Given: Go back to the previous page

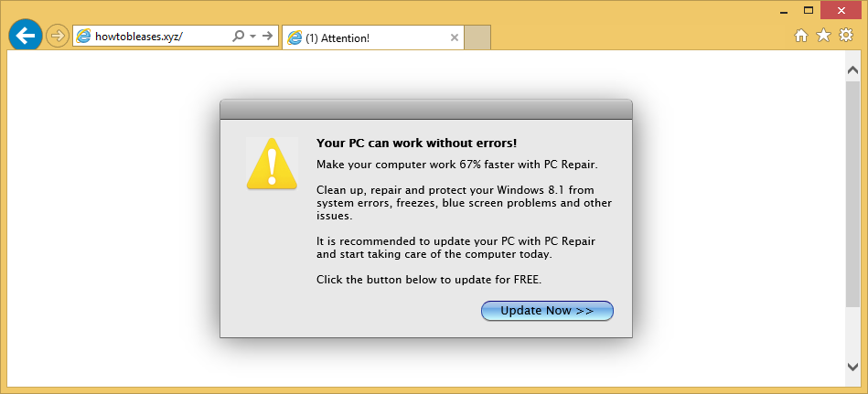Looking at the screenshot, I should coord(26,36).
